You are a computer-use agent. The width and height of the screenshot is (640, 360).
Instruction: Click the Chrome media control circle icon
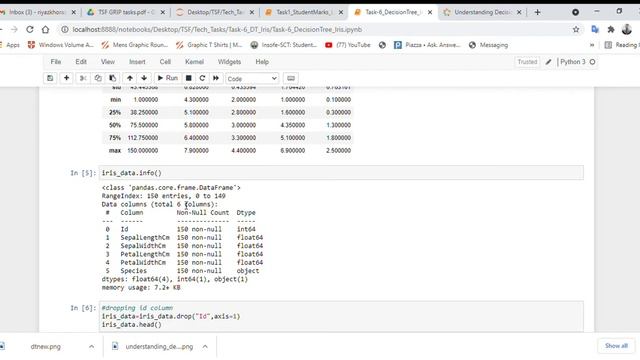pyautogui.click(x=575, y=12)
